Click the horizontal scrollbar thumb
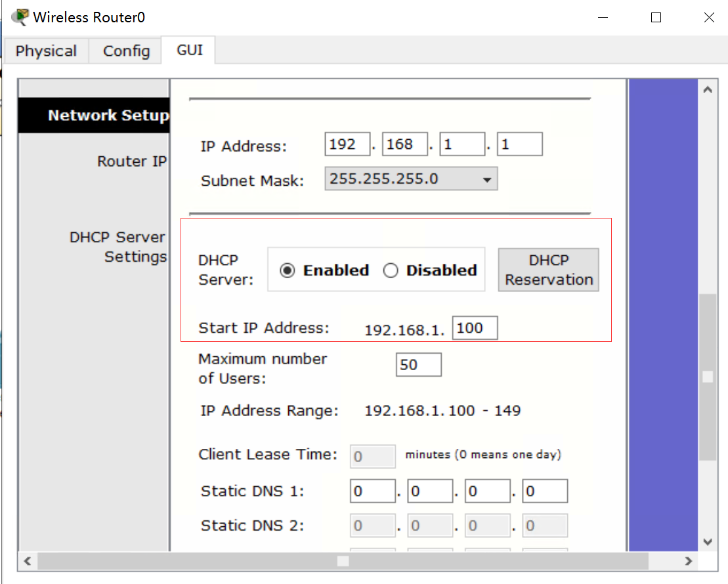 click(x=343, y=561)
